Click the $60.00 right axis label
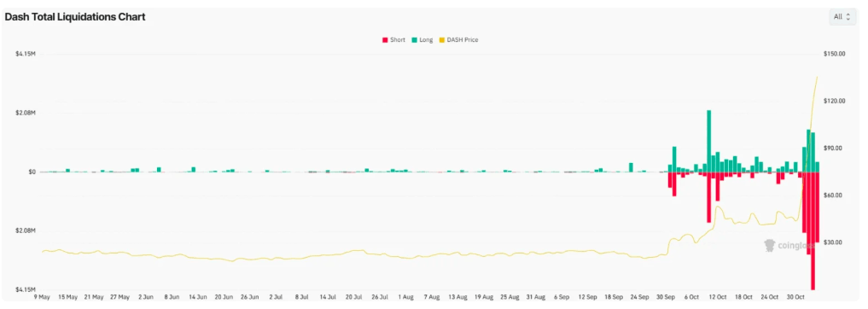This screenshot has width=868, height=309. click(833, 195)
